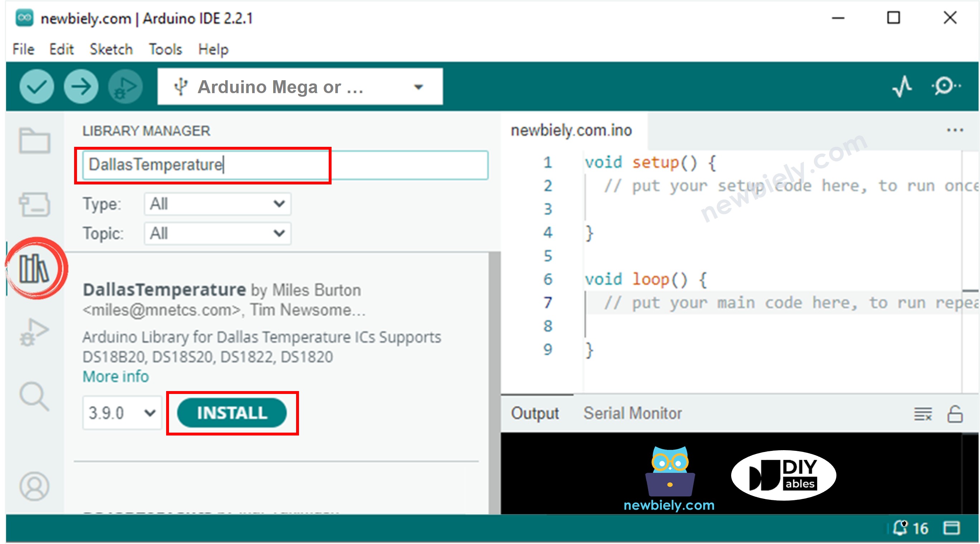Toggle autoscroll lock in the output panel
The width and height of the screenshot is (980, 544).
(x=957, y=414)
